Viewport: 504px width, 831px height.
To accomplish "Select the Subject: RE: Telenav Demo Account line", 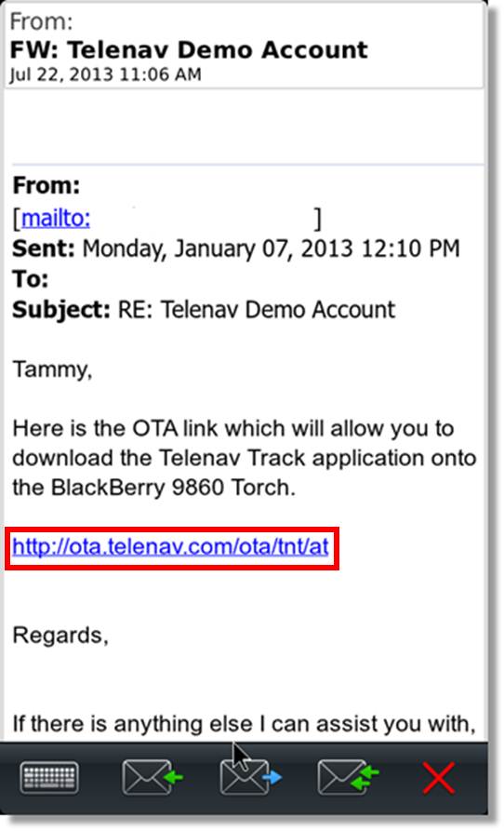I will [204, 310].
